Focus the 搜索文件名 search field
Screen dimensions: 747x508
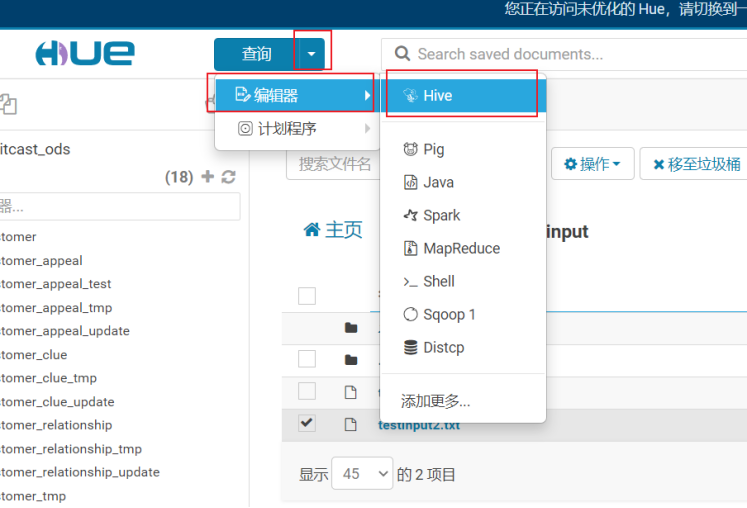click(333, 164)
